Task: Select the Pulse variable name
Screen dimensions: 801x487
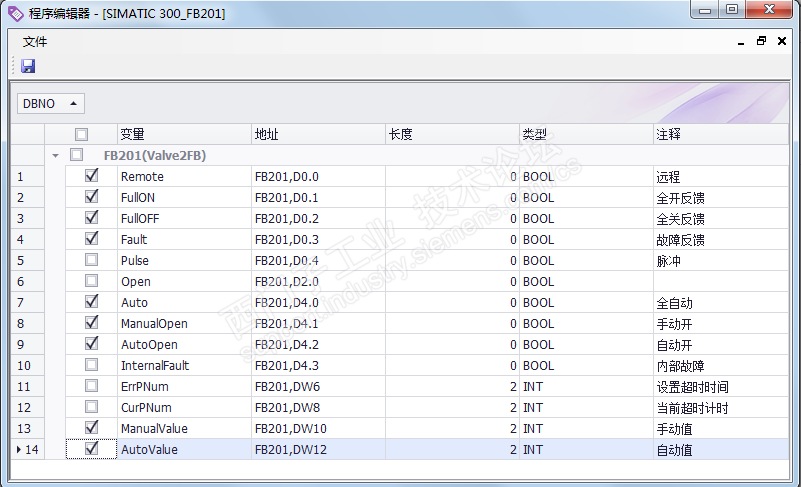Action: [135, 261]
